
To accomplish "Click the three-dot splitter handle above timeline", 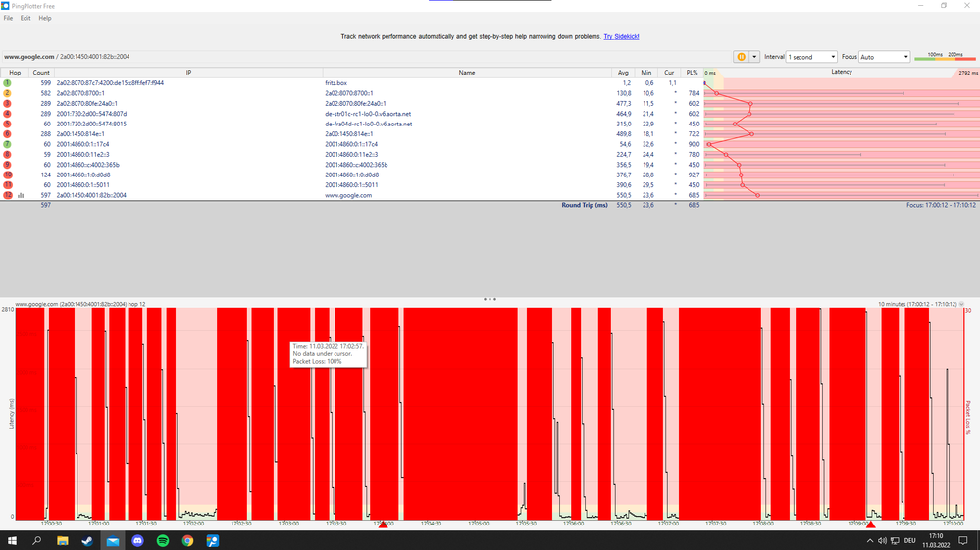I will (x=490, y=300).
